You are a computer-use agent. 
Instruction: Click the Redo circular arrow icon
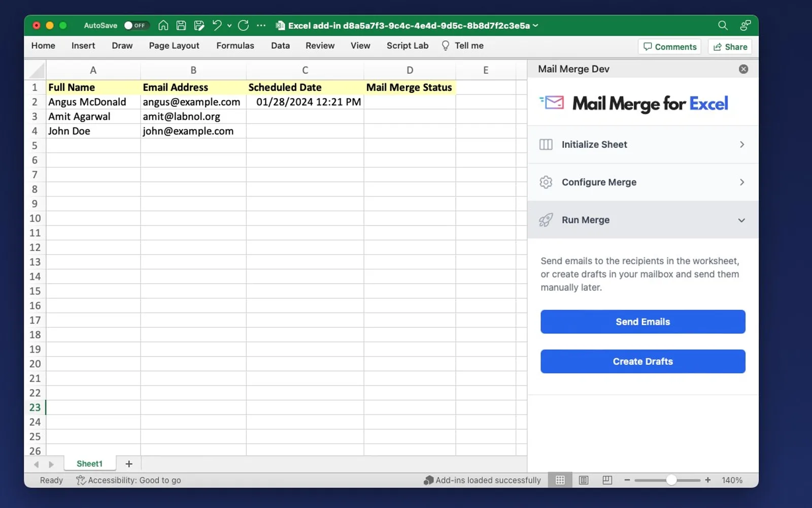244,25
